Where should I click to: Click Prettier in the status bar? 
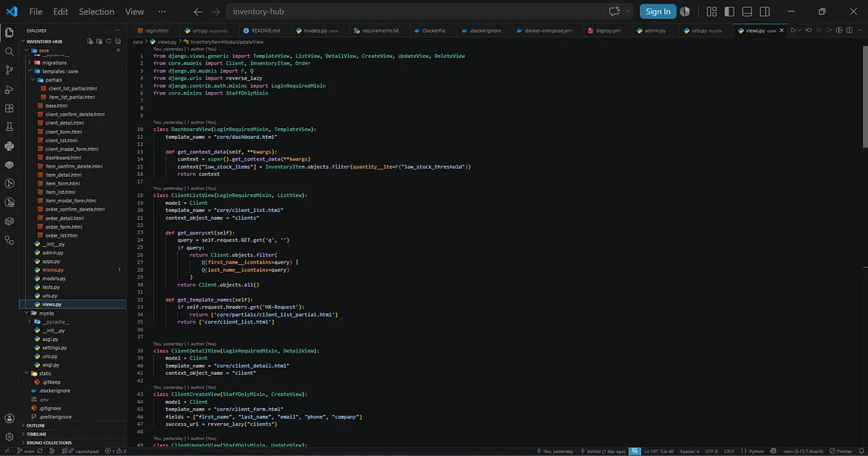click(x=840, y=450)
